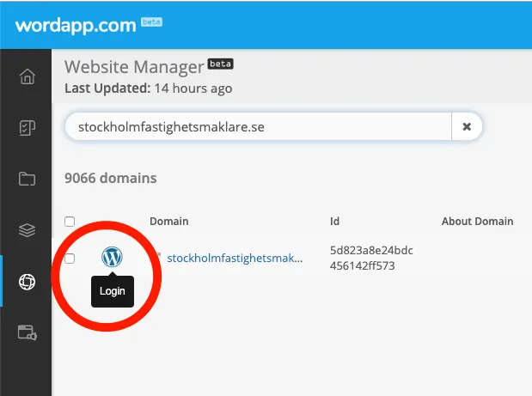Click the domain search input field
The height and width of the screenshot is (396, 532).
point(258,126)
